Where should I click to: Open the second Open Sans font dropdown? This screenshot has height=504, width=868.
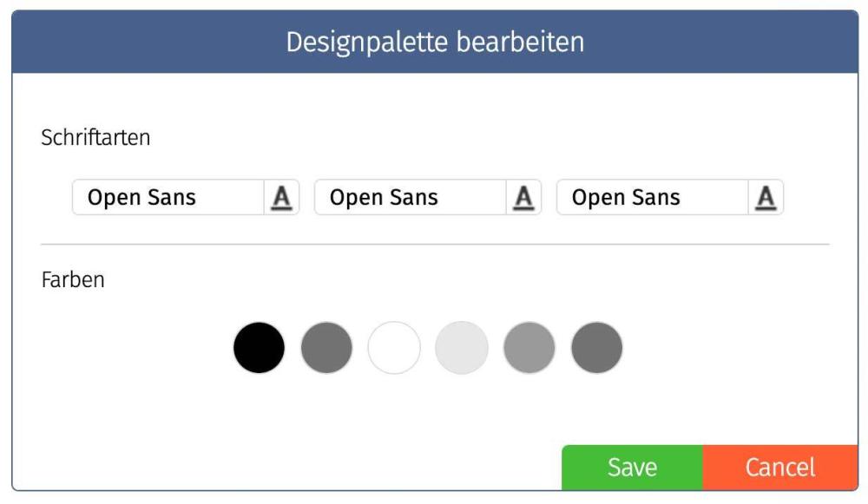pos(411,198)
